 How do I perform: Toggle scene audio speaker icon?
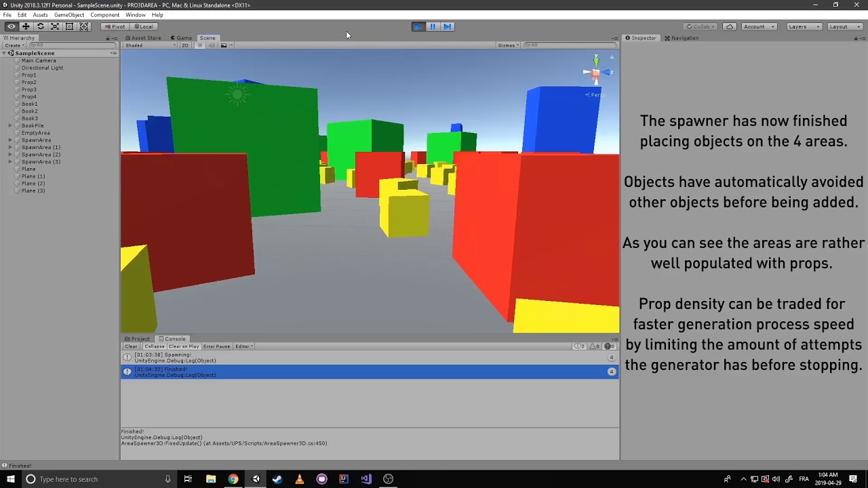tap(212, 45)
